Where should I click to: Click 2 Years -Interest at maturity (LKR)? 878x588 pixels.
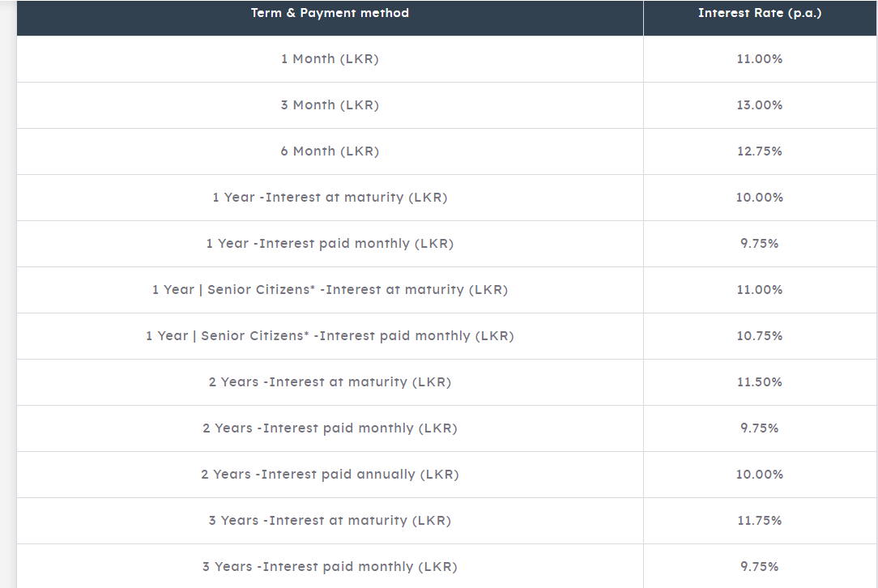tap(330, 382)
